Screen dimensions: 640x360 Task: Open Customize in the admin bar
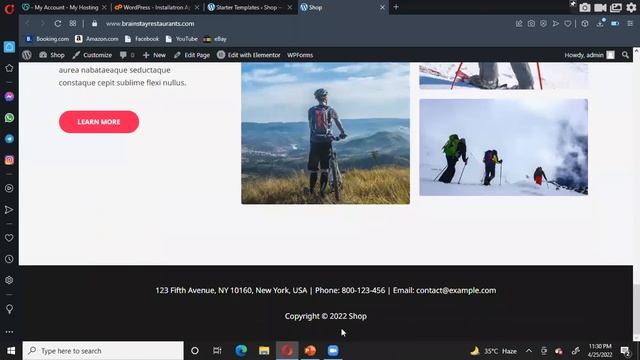coord(92,55)
